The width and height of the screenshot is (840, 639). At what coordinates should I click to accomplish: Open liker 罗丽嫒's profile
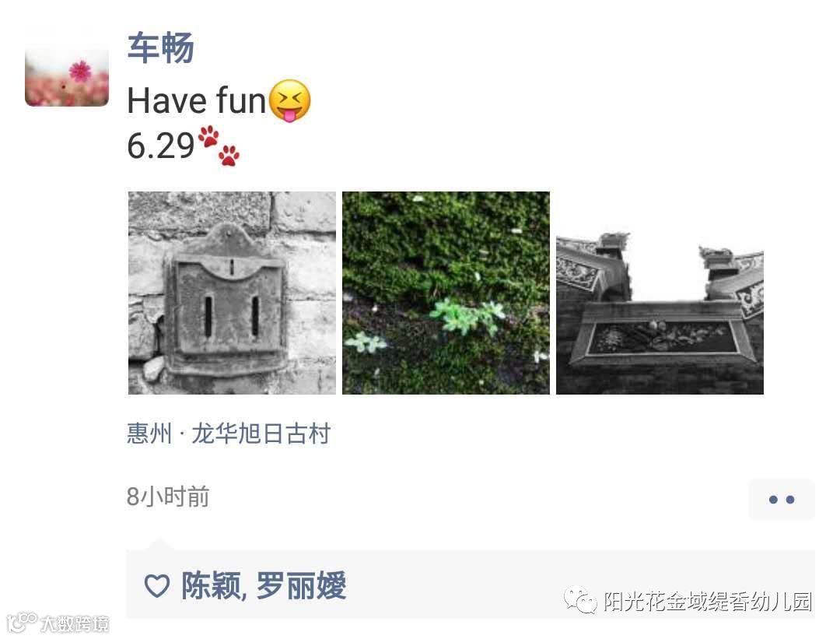(301, 585)
